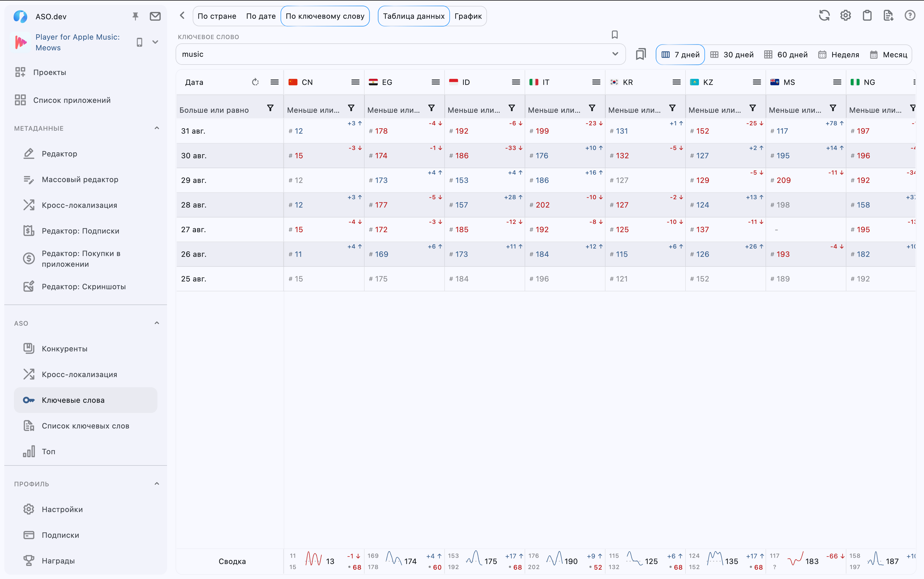Select the 60 дней period option

pyautogui.click(x=786, y=54)
